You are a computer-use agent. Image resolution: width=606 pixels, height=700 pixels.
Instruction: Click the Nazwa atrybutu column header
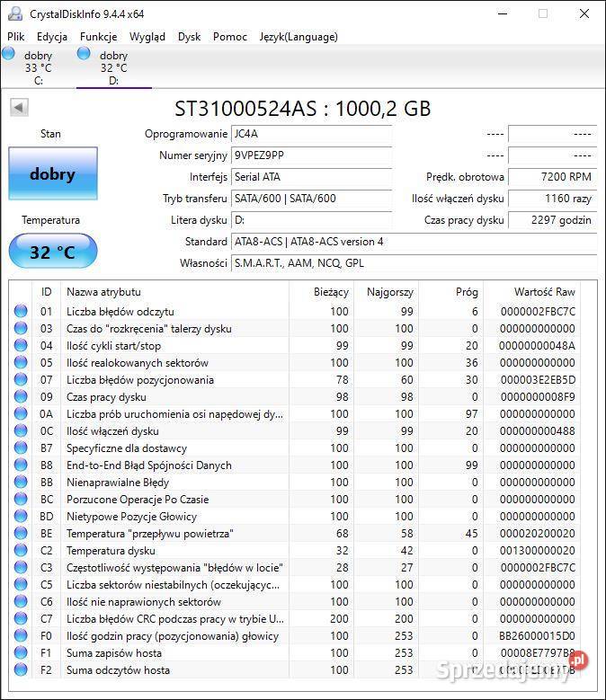(x=175, y=292)
